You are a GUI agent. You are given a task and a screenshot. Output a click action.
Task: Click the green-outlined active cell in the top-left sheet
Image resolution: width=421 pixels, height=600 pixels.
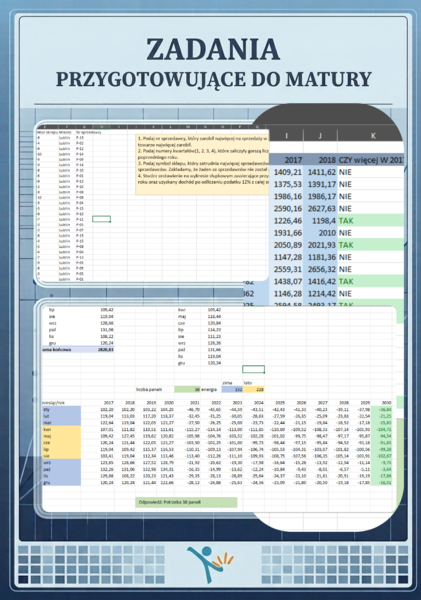coord(101,219)
